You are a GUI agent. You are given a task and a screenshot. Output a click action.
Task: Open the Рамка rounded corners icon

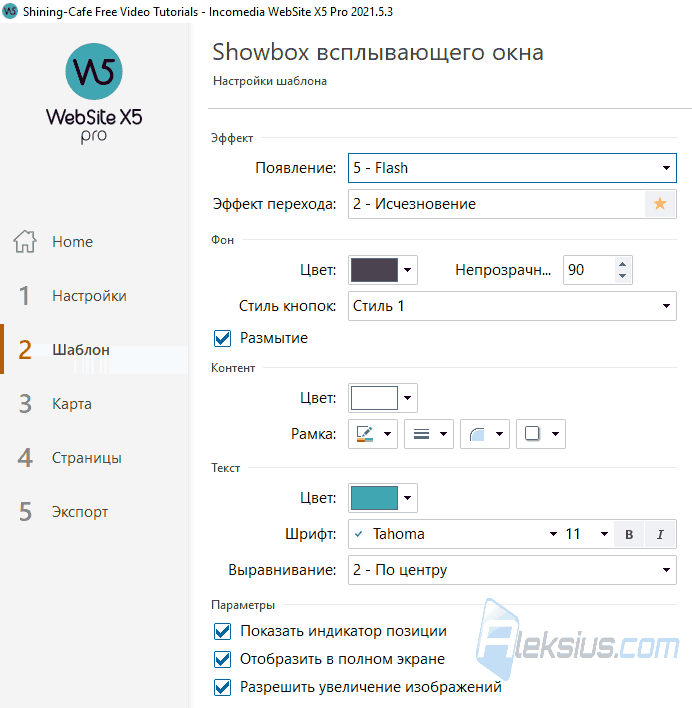coord(485,434)
